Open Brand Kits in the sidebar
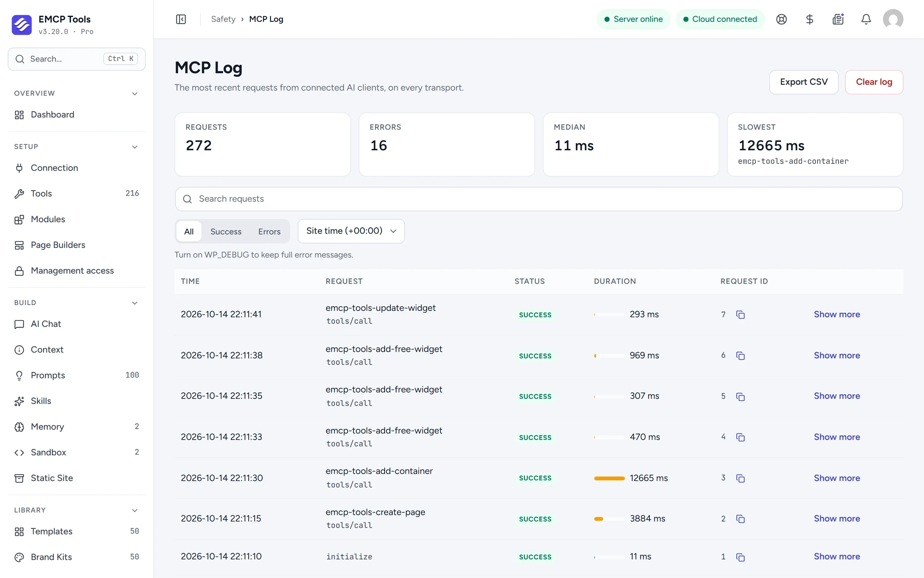The image size is (924, 578). 77,557
